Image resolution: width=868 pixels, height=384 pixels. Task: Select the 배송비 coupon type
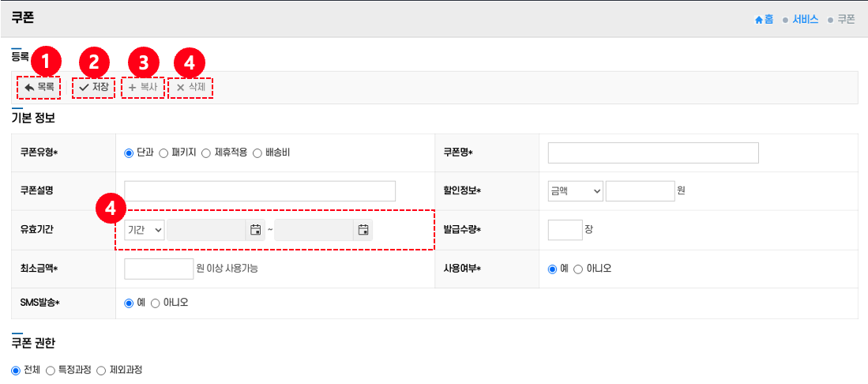click(257, 152)
